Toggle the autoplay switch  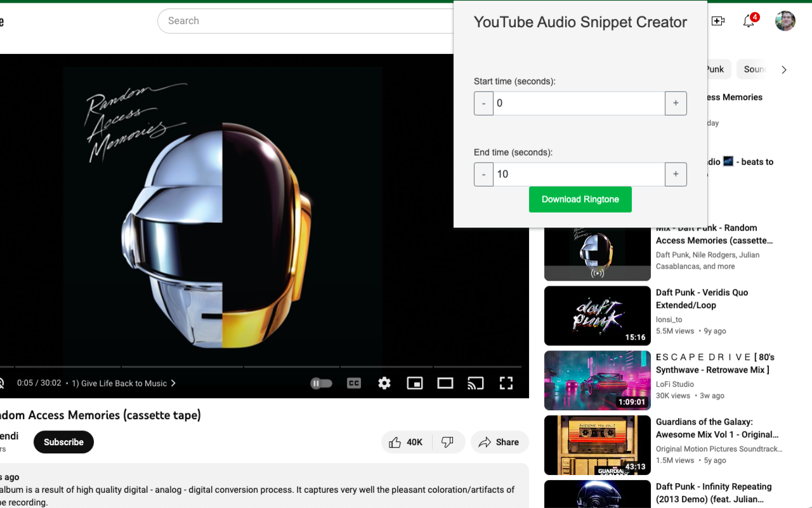(321, 384)
